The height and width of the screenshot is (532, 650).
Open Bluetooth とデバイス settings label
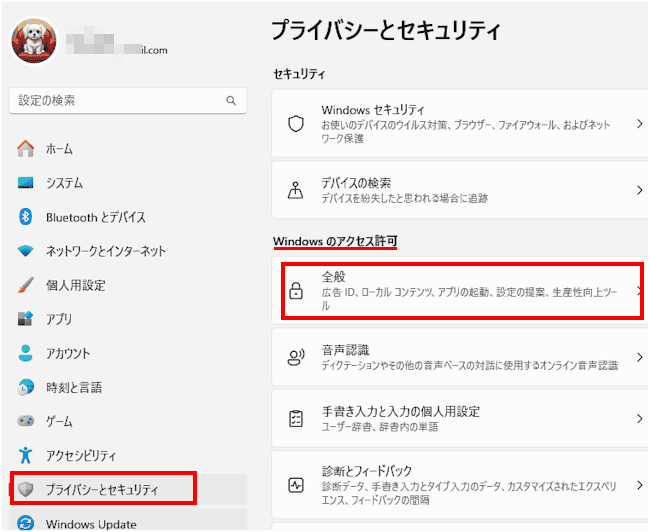(96, 217)
